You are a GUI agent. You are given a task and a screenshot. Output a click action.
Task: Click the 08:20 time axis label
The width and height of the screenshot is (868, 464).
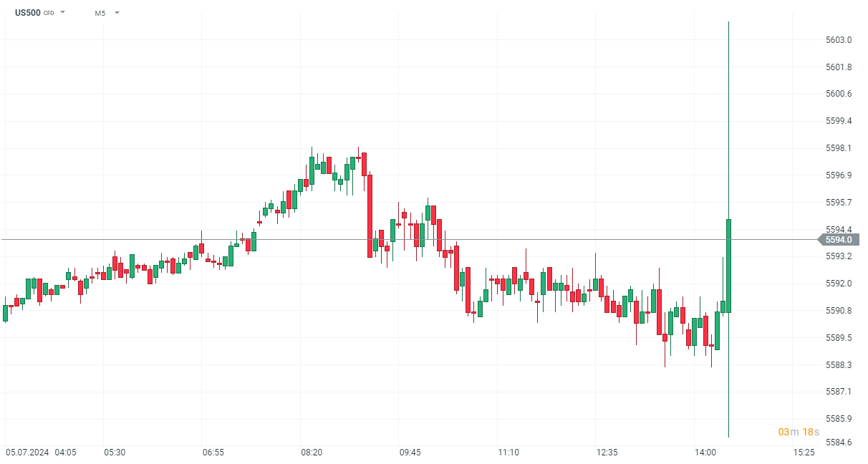pyautogui.click(x=312, y=453)
